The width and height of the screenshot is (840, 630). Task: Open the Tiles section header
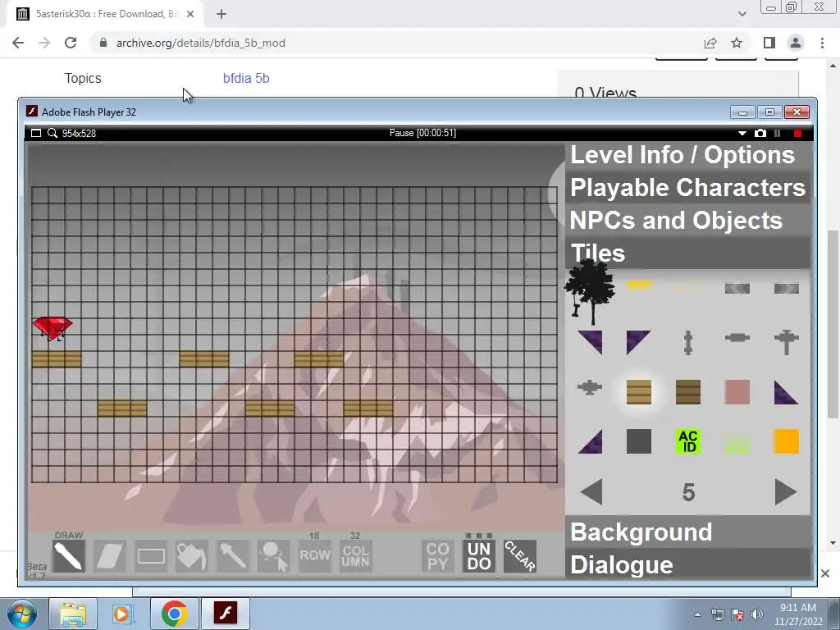pyautogui.click(x=688, y=253)
